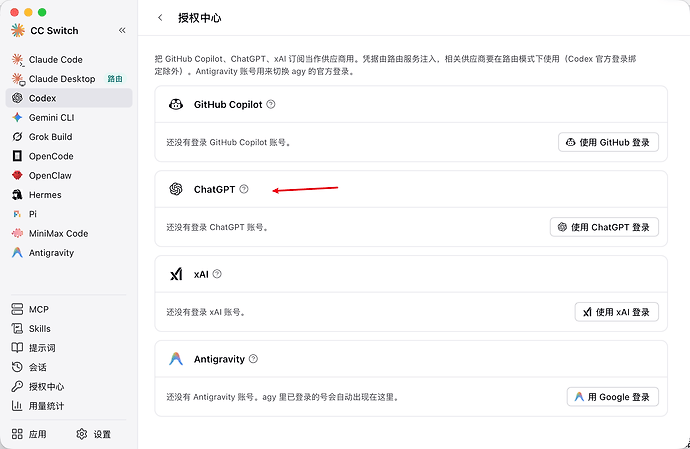Click the 设置 gear icon
Screen dimensions: 690x449
click(x=82, y=434)
